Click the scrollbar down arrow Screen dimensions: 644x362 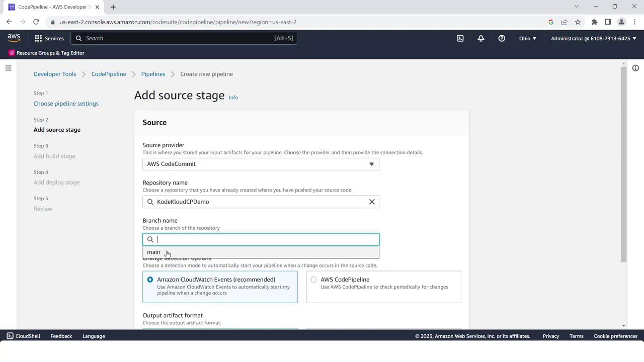tap(624, 326)
